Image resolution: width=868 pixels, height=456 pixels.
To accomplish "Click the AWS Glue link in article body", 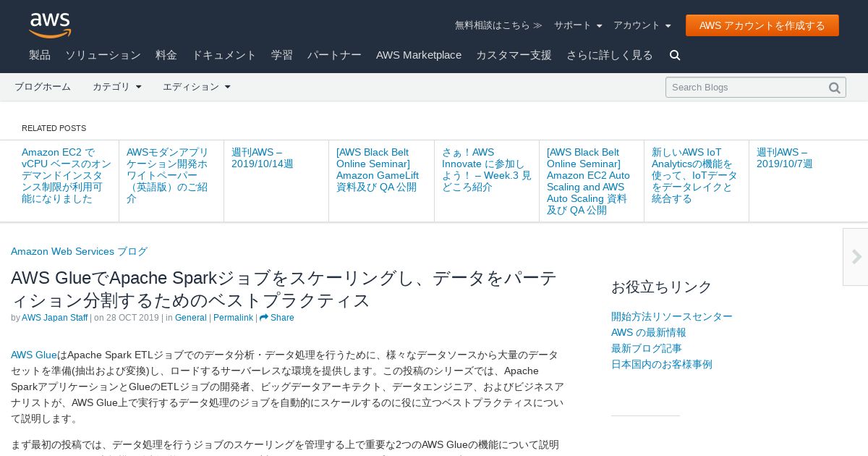I will pos(34,355).
